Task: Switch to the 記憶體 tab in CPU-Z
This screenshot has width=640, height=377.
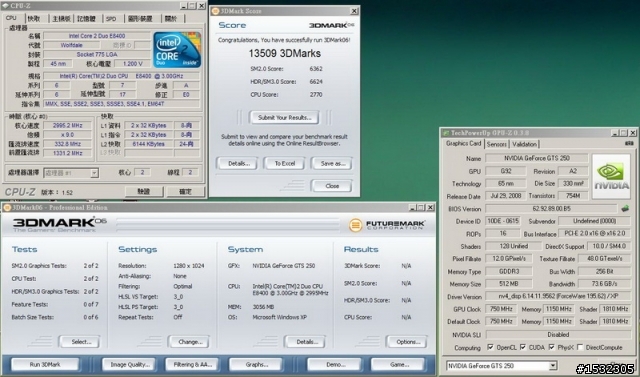Action: tap(87, 19)
